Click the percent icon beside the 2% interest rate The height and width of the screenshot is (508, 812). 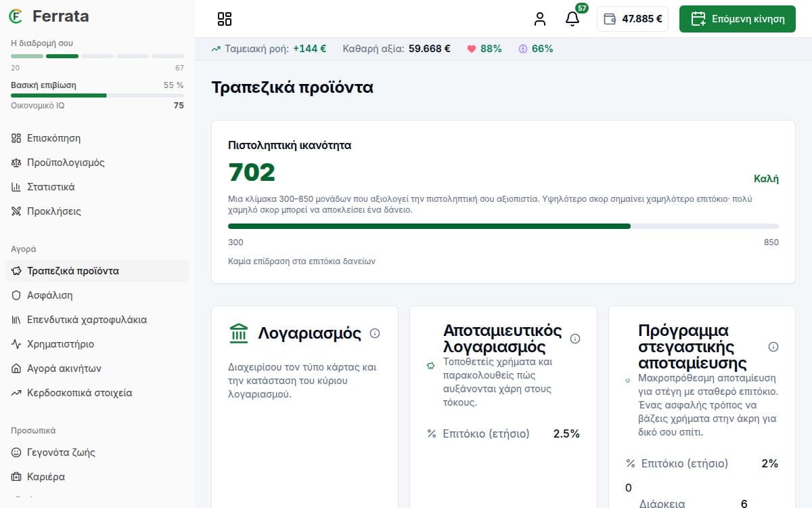631,463
